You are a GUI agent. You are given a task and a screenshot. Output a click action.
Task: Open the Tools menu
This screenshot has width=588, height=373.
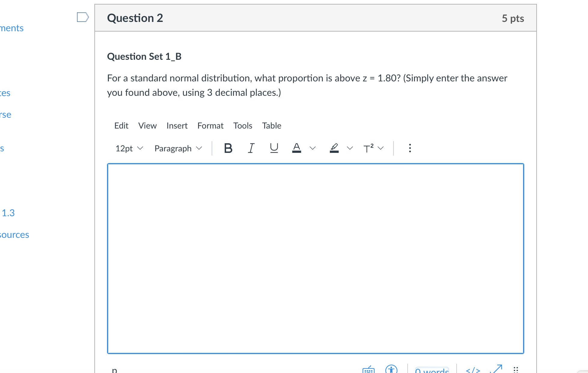pyautogui.click(x=242, y=126)
